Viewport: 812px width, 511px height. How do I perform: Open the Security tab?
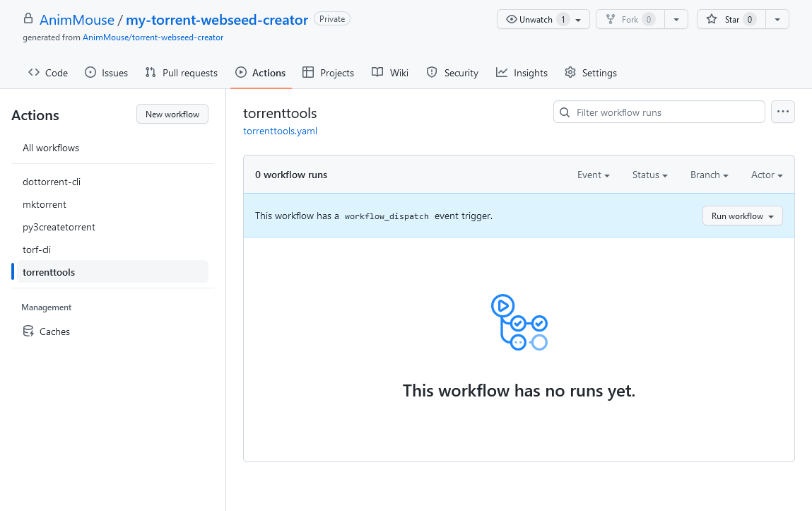point(452,73)
